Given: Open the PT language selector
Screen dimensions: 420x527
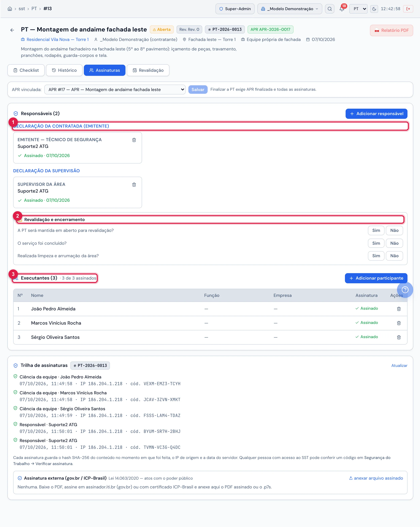Looking at the screenshot, I should [358, 9].
